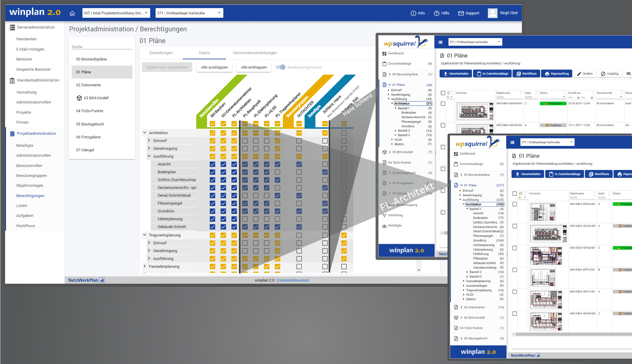
Task: Open the INT Intal Projektentwicklung dropdown
Action: pyautogui.click(x=116, y=13)
